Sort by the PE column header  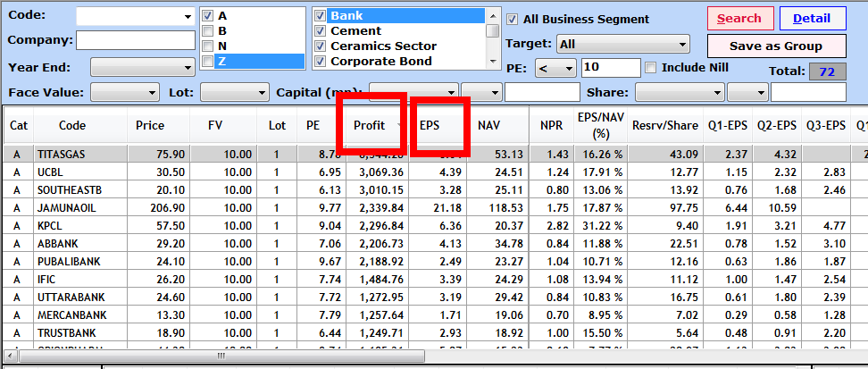pyautogui.click(x=322, y=125)
